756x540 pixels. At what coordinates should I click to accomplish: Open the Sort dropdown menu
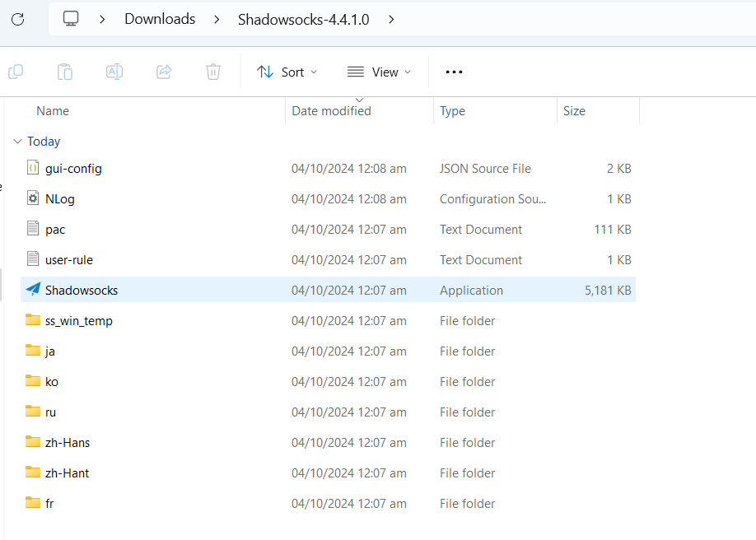(x=287, y=72)
